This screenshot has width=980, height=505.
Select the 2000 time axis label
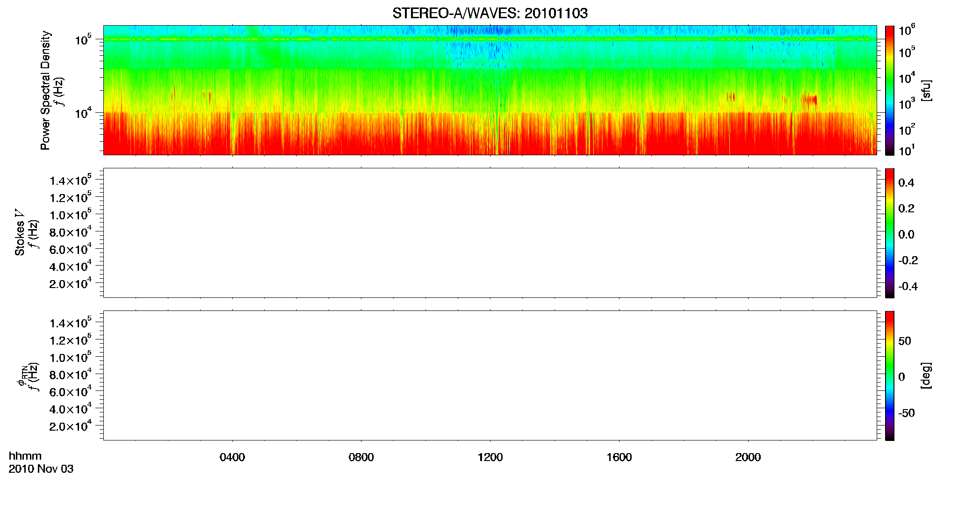click(748, 457)
